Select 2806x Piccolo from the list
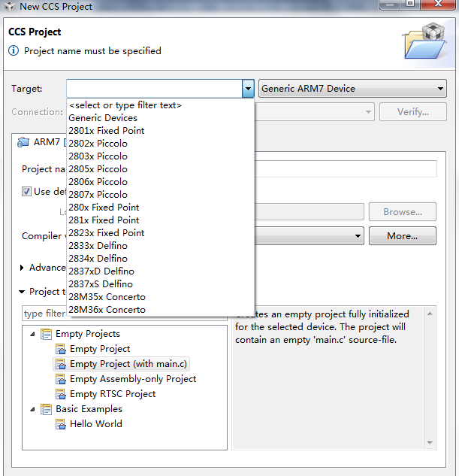 (x=98, y=182)
